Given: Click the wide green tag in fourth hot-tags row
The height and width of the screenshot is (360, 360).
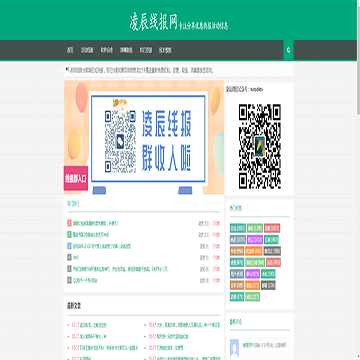Looking at the screenshot, I should tap(255, 262).
